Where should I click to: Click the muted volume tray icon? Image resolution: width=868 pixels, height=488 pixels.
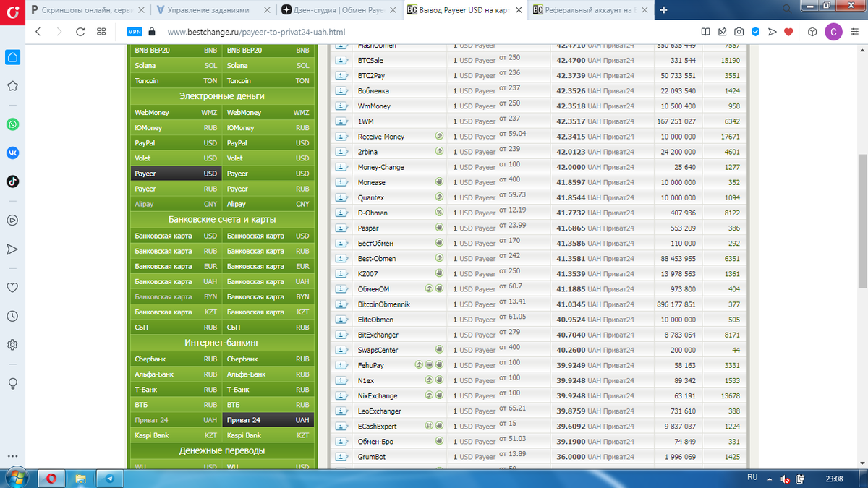(x=786, y=479)
